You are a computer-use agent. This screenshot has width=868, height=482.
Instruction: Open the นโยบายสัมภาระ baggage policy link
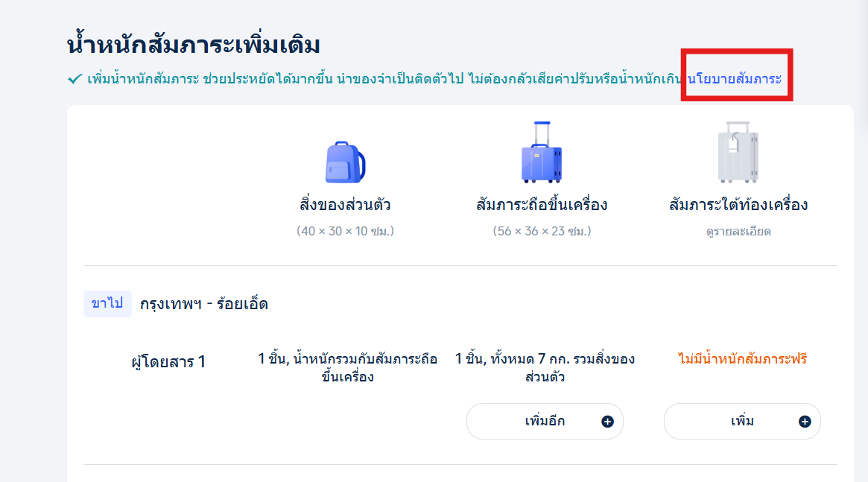[736, 77]
